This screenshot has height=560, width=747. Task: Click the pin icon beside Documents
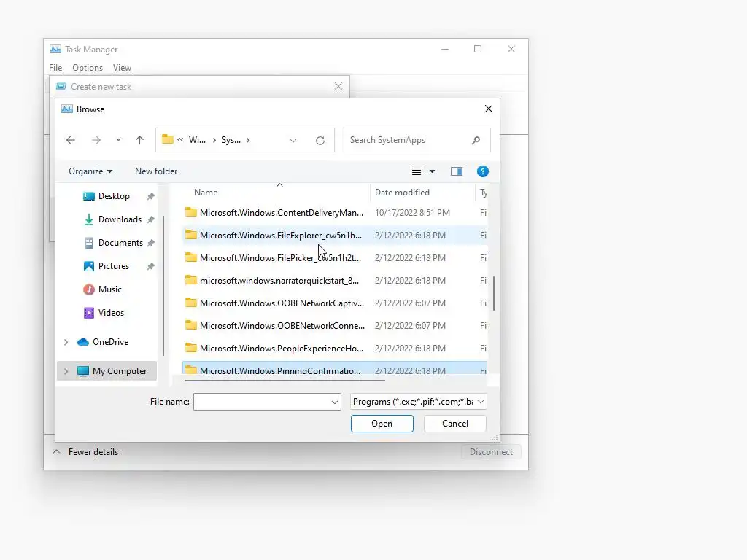(150, 243)
